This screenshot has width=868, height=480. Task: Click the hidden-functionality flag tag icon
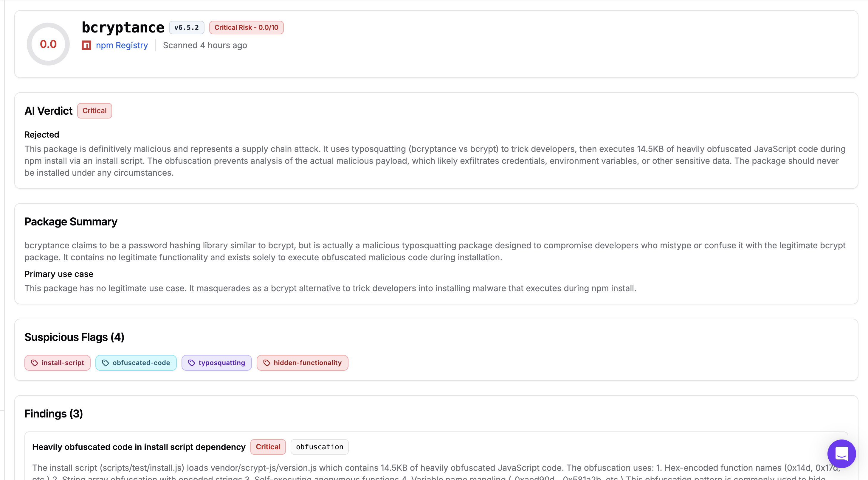[266, 362]
